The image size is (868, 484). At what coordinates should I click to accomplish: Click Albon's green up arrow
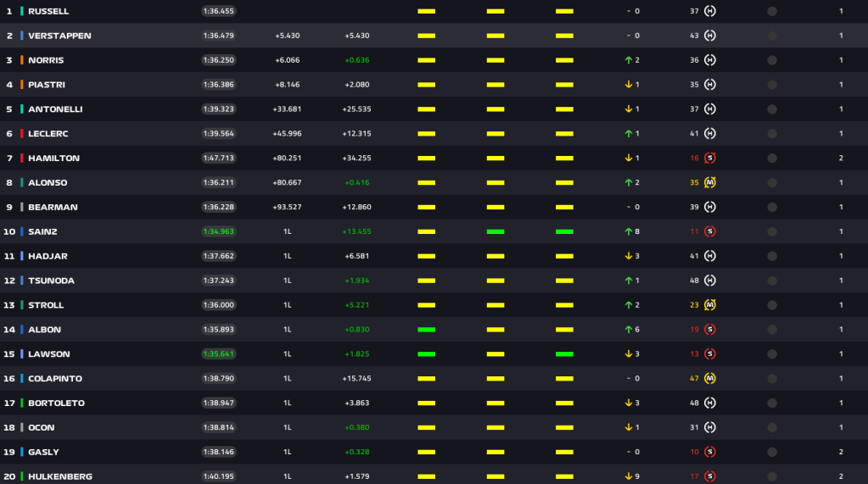[629, 329]
